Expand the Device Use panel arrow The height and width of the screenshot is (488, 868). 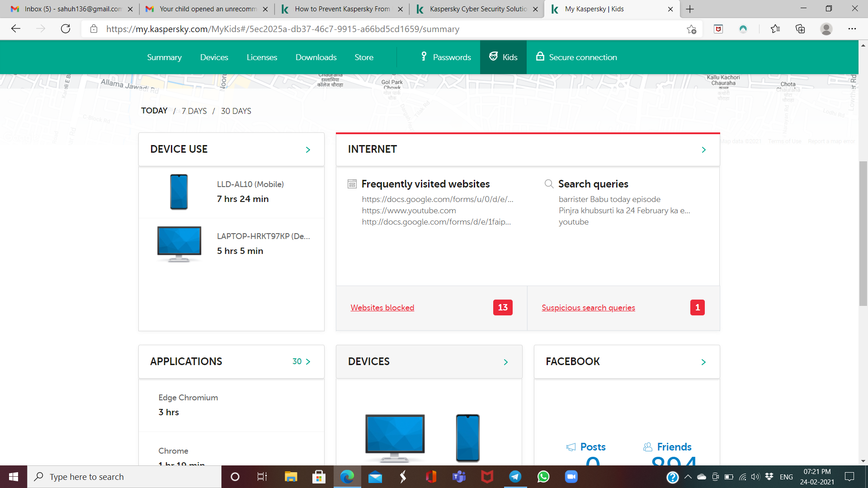coord(308,150)
